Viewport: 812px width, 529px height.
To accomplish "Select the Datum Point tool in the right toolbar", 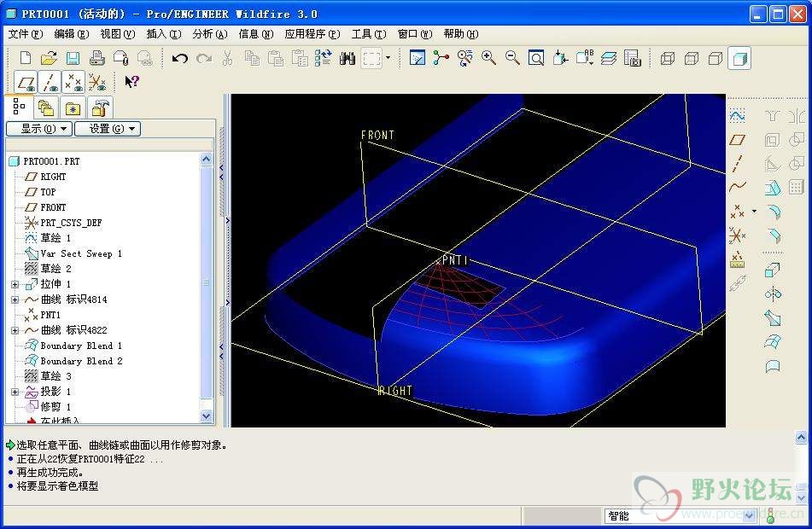I will tap(737, 212).
